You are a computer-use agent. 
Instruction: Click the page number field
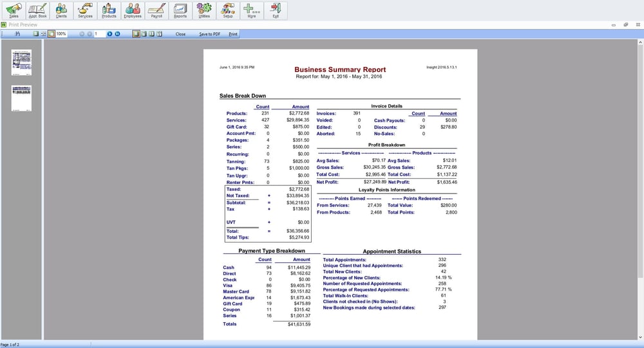pyautogui.click(x=99, y=34)
